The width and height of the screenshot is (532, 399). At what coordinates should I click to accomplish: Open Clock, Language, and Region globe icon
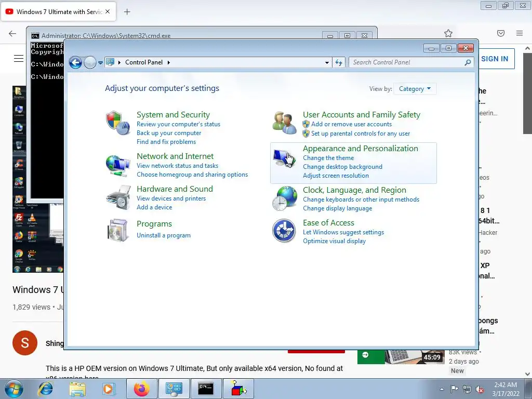(x=285, y=198)
